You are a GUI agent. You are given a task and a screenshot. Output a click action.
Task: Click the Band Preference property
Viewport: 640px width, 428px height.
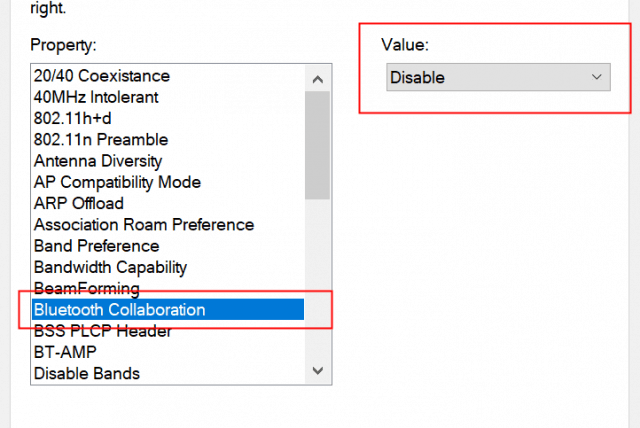pos(96,246)
